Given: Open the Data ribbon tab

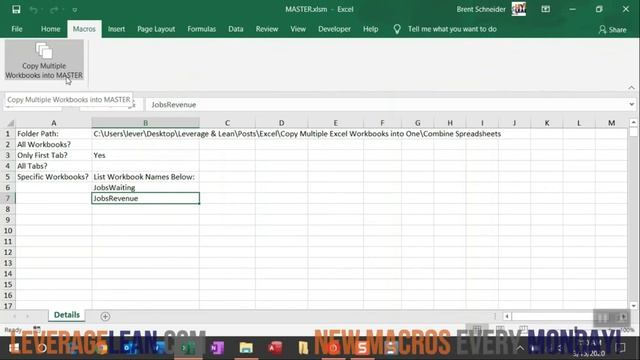Looking at the screenshot, I should tap(236, 29).
